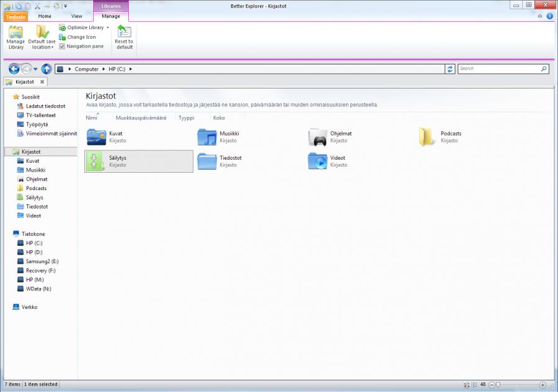Go back with the blue Back arrow
This screenshot has width=558, height=392.
click(x=14, y=69)
